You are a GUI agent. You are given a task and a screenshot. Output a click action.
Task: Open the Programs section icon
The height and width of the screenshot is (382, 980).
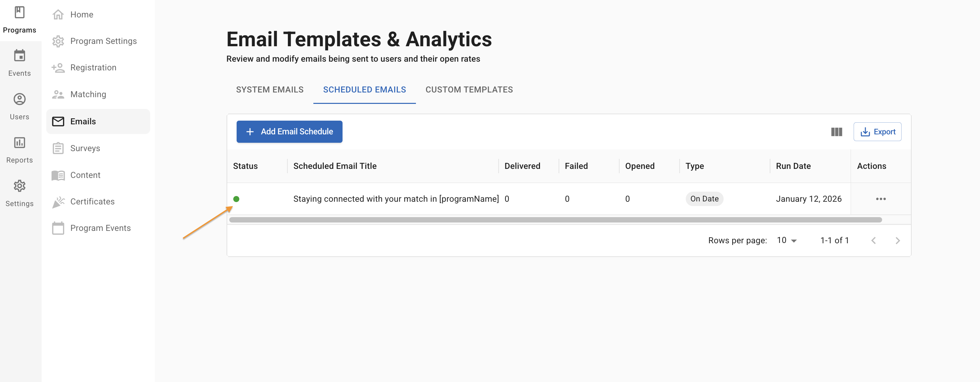coord(19,12)
